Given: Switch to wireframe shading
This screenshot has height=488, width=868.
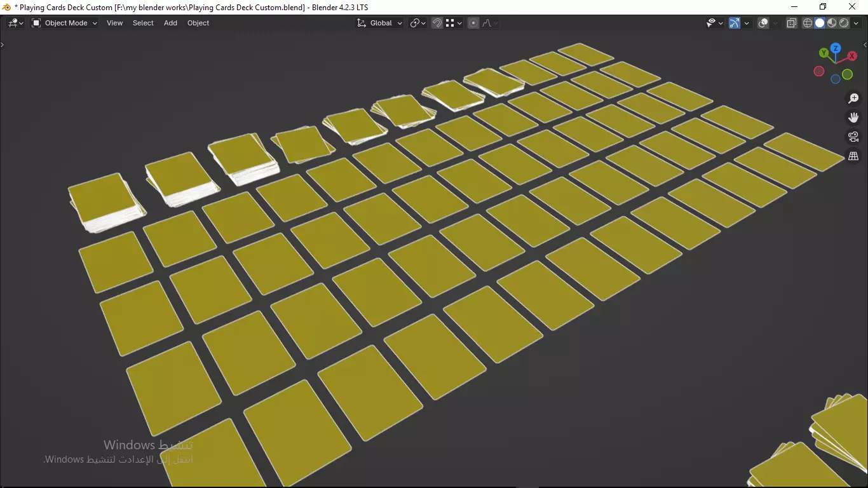Looking at the screenshot, I should [x=808, y=23].
